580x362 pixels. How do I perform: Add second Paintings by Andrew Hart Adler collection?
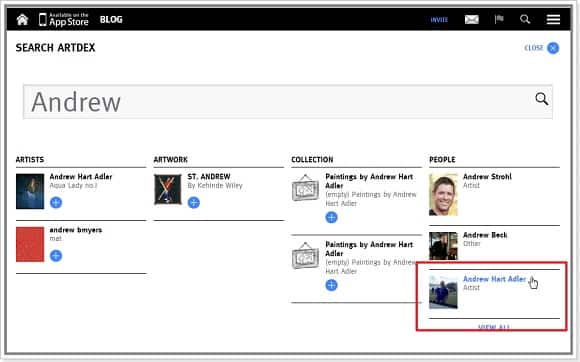point(331,285)
